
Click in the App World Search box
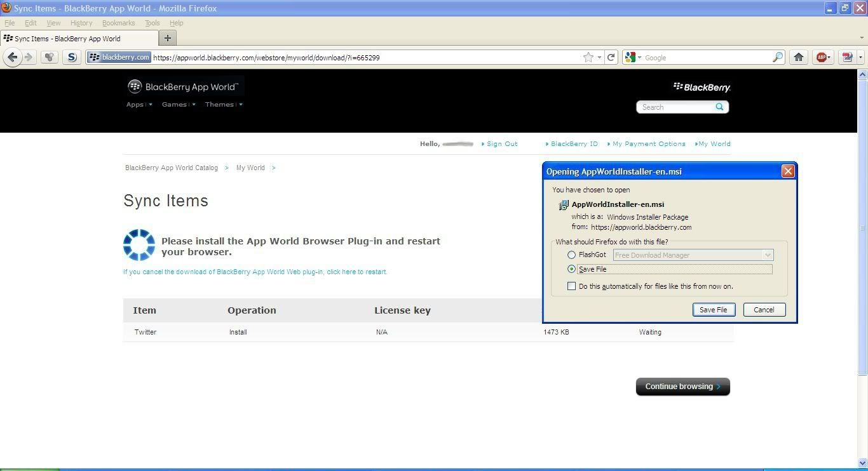point(676,107)
